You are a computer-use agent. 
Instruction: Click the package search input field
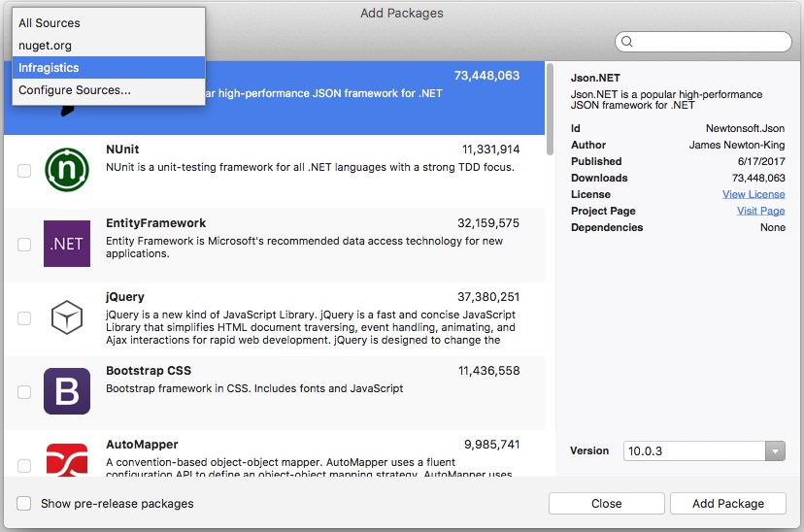(703, 42)
